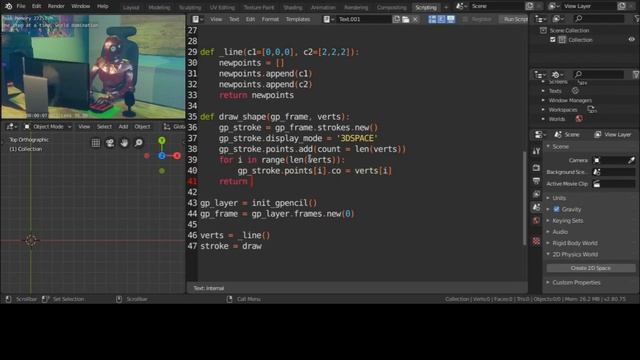Open the View Layer browse dropdown icon
This screenshot has width=640, height=360.
(553, 6)
